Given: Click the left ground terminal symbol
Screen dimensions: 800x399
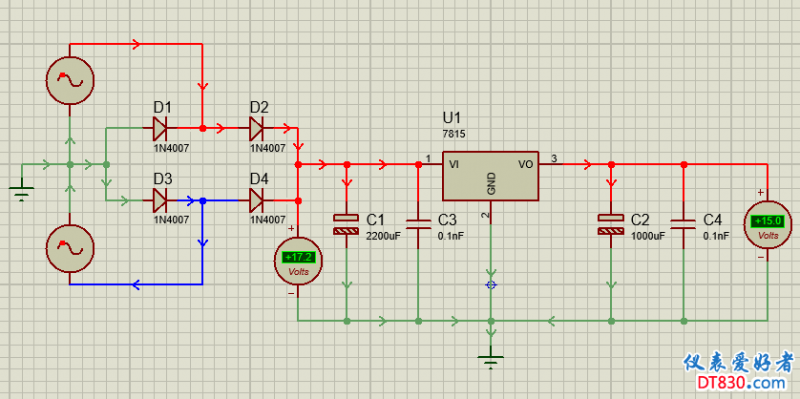Looking at the screenshot, I should click(21, 192).
